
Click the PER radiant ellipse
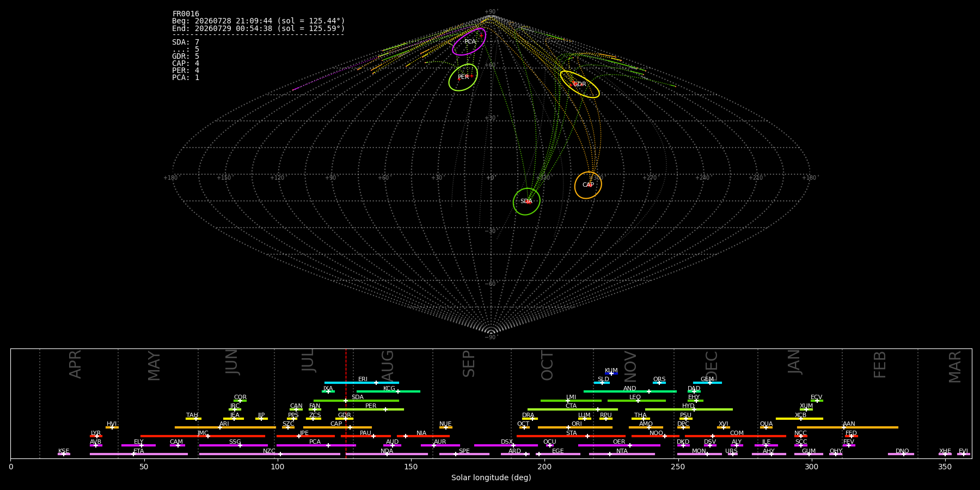tap(463, 77)
